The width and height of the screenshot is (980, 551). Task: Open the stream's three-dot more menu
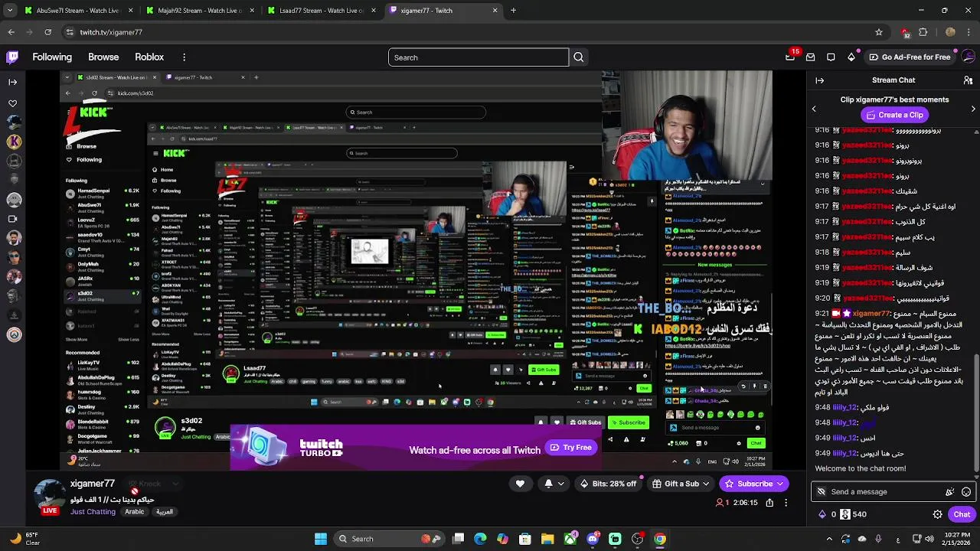coord(786,503)
